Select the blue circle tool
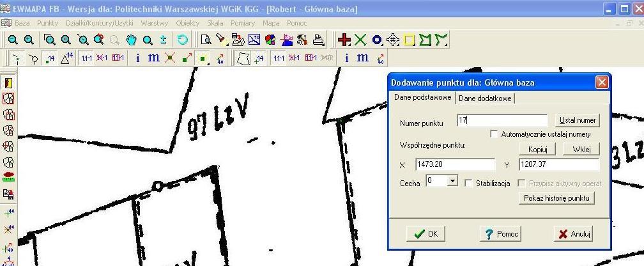Viewport: 644px width, 266px height. pos(377,40)
